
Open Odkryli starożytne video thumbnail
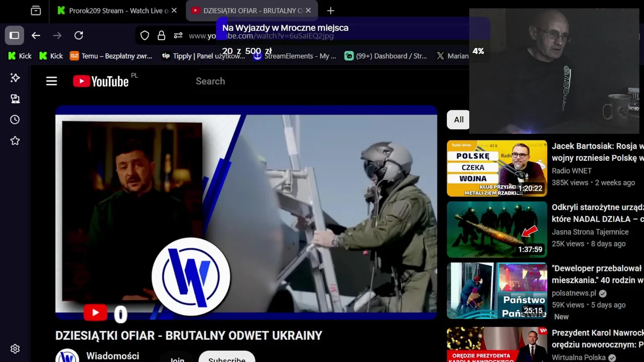coord(497,229)
